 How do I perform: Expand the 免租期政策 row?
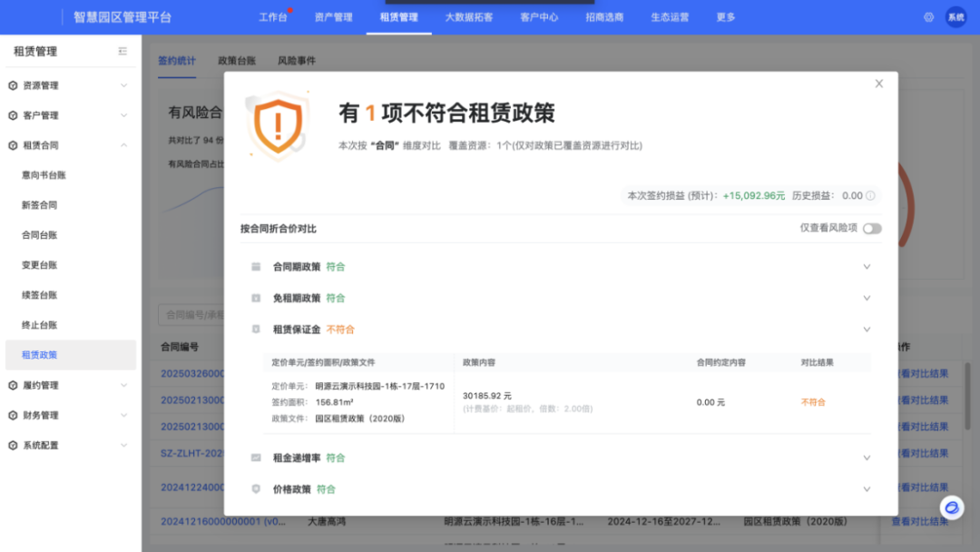pyautogui.click(x=867, y=298)
